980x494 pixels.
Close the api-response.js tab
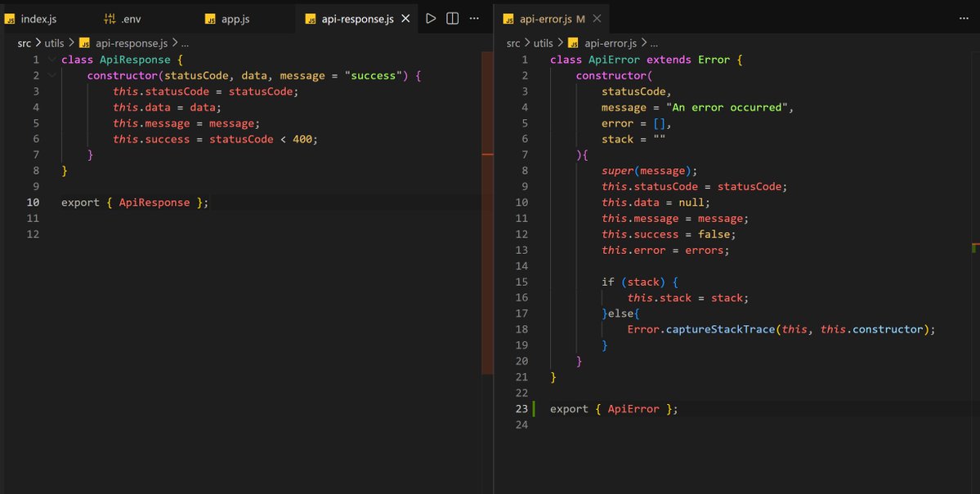coord(405,18)
